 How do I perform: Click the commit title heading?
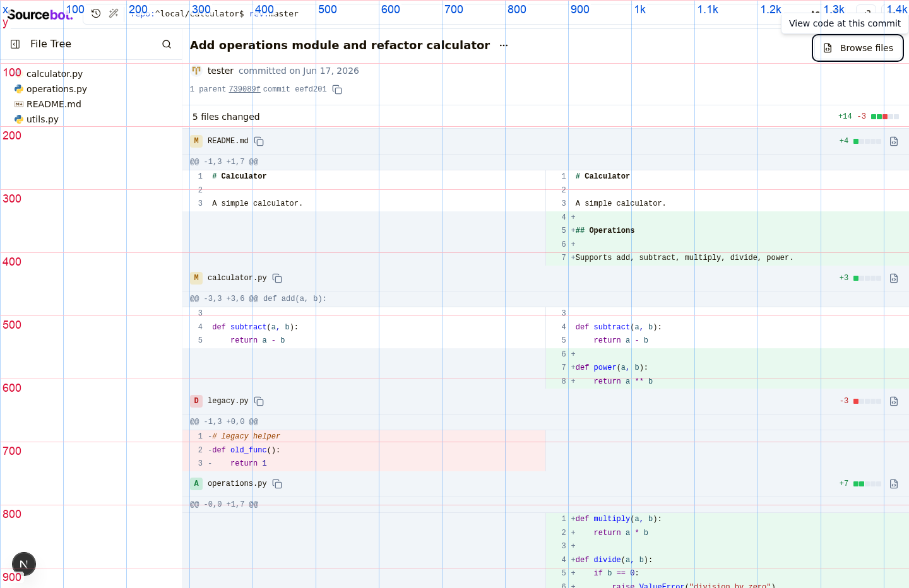click(x=340, y=45)
